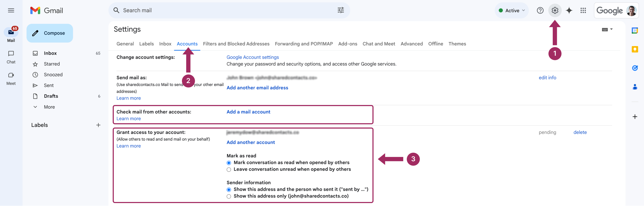Open Learn more under Send mail as
Screen dimensions: 644x206
tap(129, 98)
